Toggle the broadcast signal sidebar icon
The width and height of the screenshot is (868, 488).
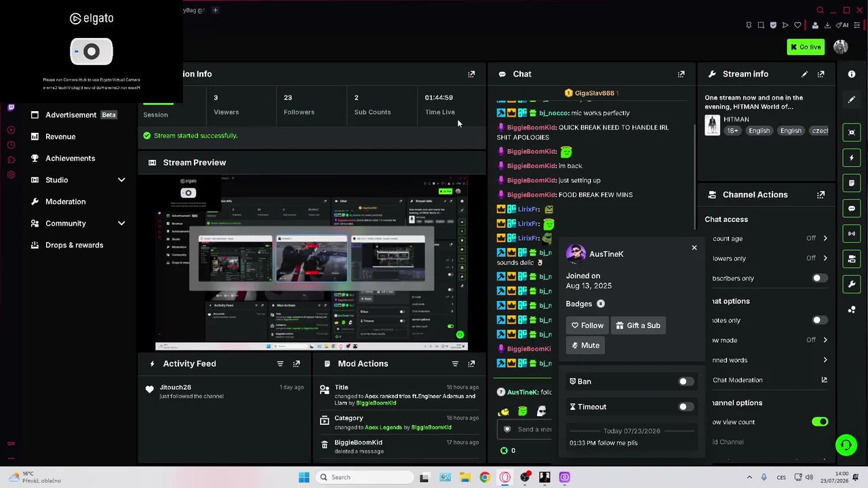[852, 234]
